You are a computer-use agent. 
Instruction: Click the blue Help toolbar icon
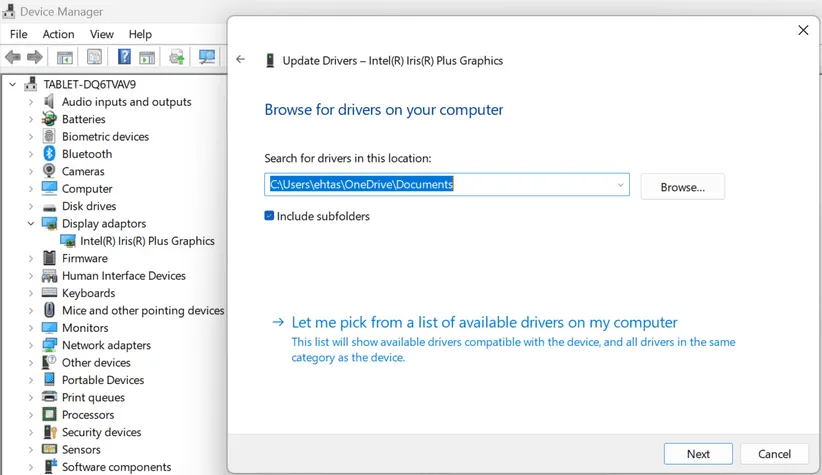[x=124, y=57]
